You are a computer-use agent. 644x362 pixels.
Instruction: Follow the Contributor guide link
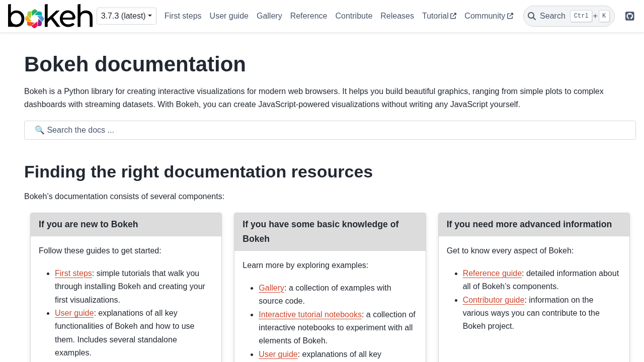[x=494, y=300]
